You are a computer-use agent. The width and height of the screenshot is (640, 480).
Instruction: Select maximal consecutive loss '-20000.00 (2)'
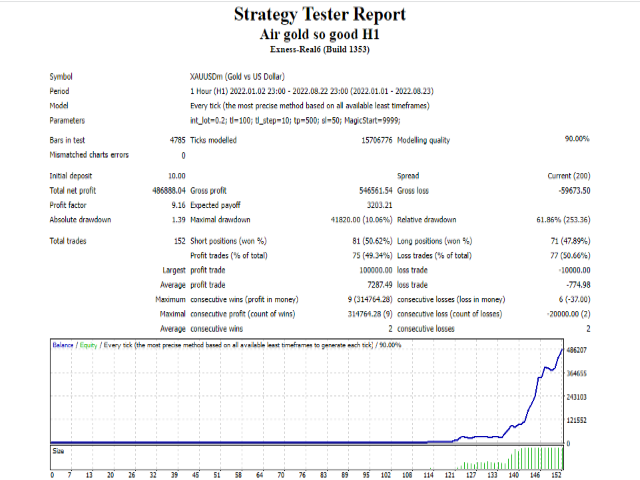[x=569, y=314]
